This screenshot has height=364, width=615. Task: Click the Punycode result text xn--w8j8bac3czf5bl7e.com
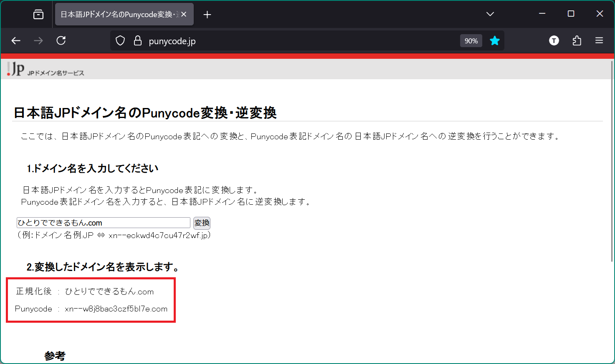pos(116,309)
